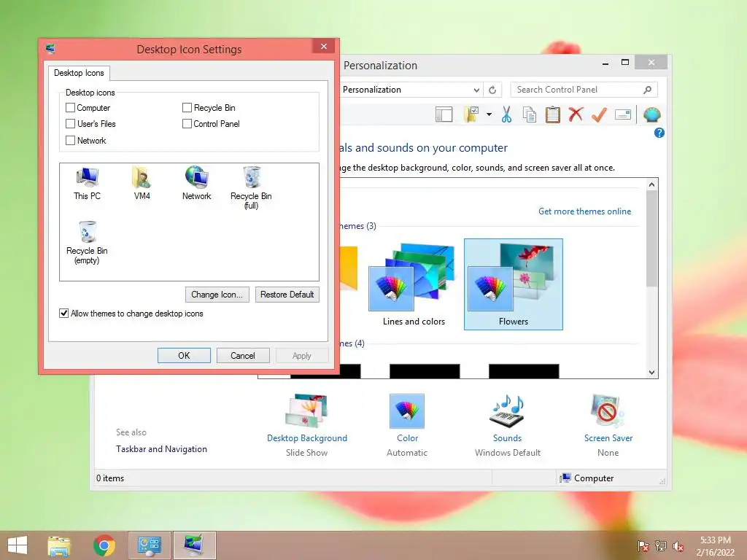The image size is (747, 560).
Task: Click the Paste clipboard icon
Action: point(553,114)
